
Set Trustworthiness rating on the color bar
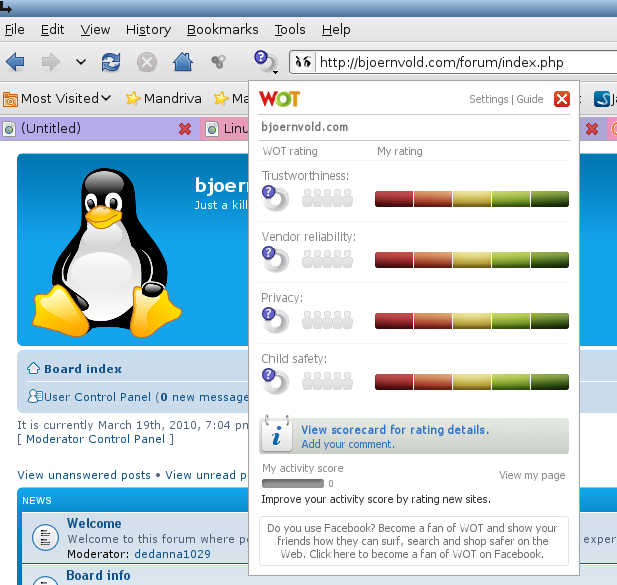471,199
